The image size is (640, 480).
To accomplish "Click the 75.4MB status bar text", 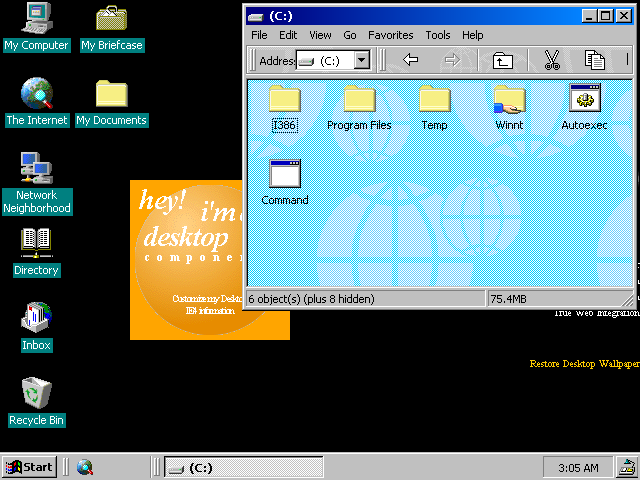I will [508, 299].
